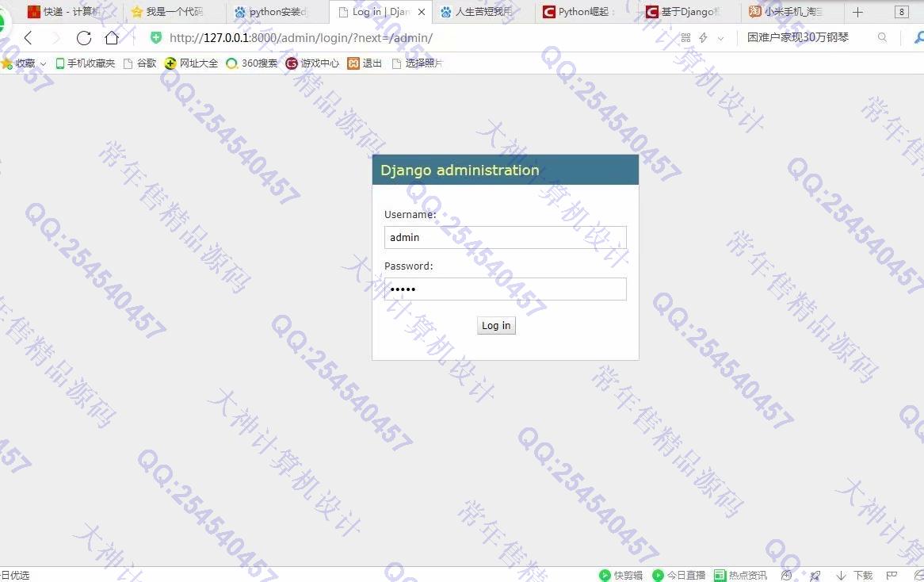Select the Log in | Django tab
924x582 pixels.
(x=380, y=12)
